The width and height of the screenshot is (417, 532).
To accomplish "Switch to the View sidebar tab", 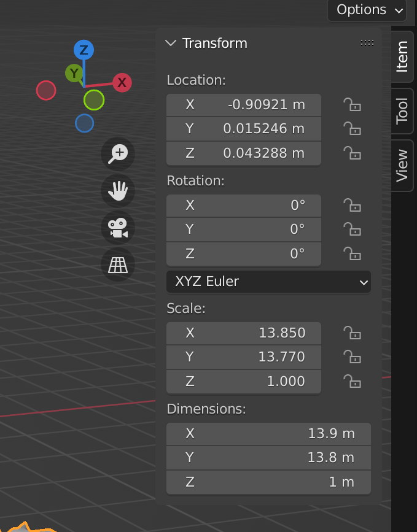I will pyautogui.click(x=402, y=165).
